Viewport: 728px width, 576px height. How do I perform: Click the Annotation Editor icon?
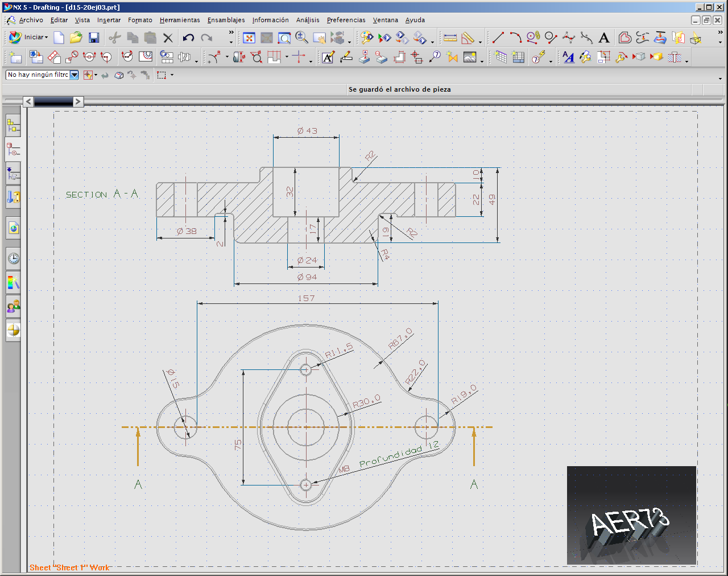click(328, 57)
